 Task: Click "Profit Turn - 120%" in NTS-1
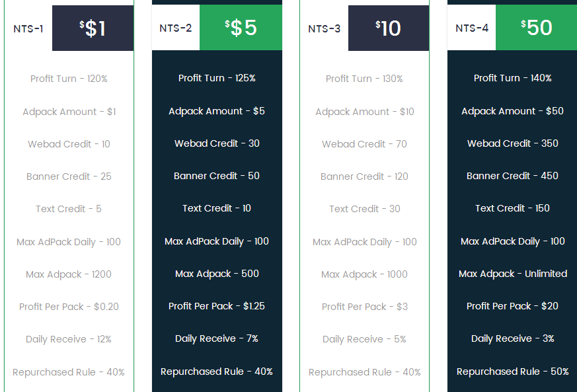[69, 79]
